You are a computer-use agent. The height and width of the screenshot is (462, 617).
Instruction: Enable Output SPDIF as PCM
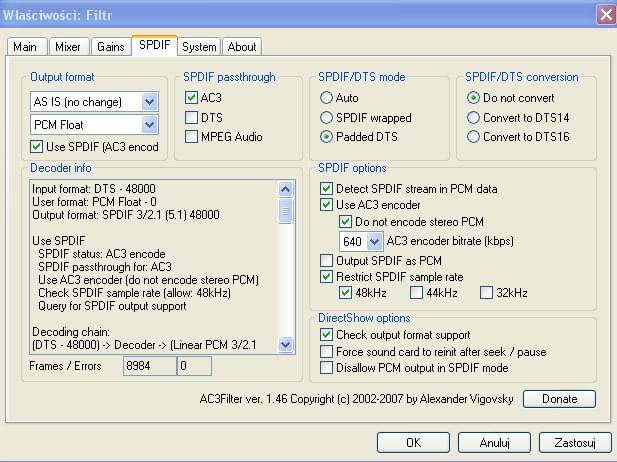pos(327,260)
